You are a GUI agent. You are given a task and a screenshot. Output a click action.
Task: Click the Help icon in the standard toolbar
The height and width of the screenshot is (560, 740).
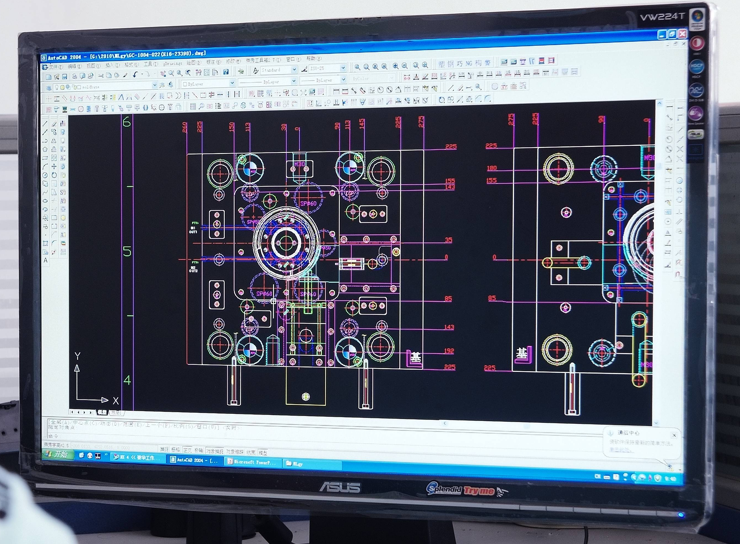(226, 72)
